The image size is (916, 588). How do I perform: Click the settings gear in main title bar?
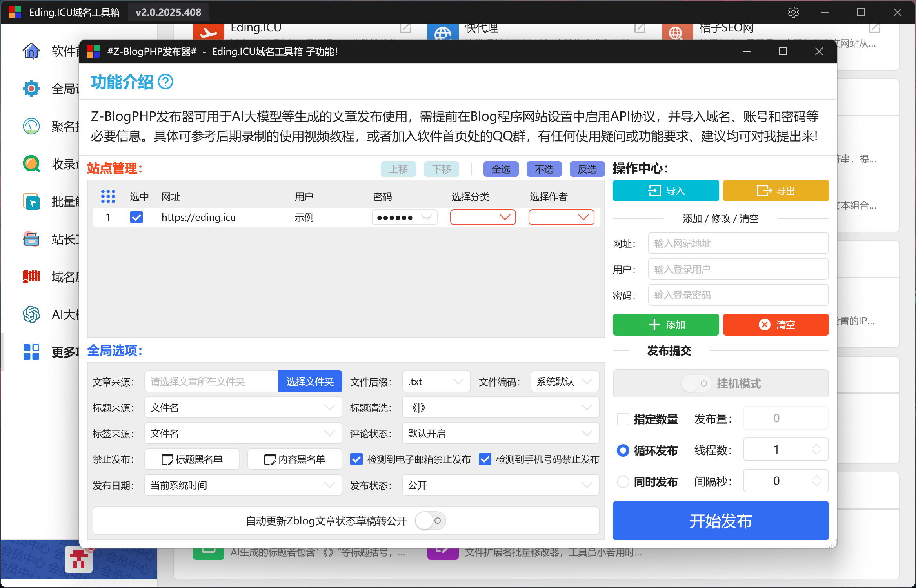[793, 12]
